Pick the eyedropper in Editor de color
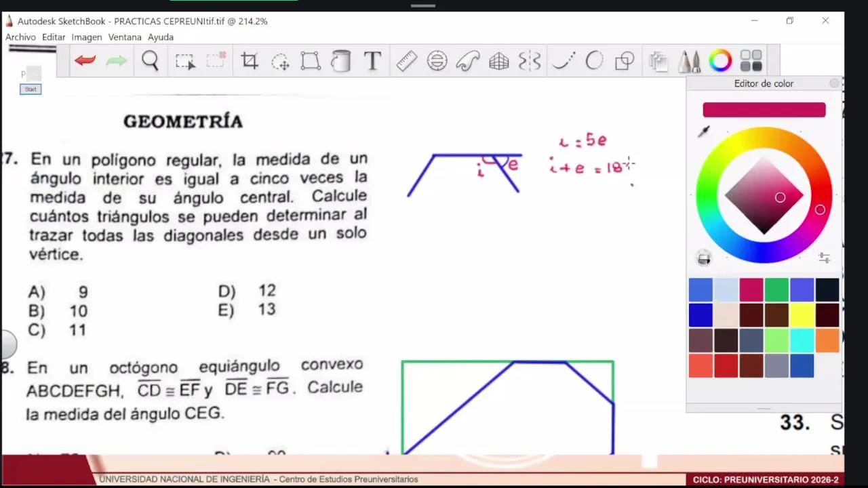Screen dimensions: 868x488 click(x=704, y=131)
